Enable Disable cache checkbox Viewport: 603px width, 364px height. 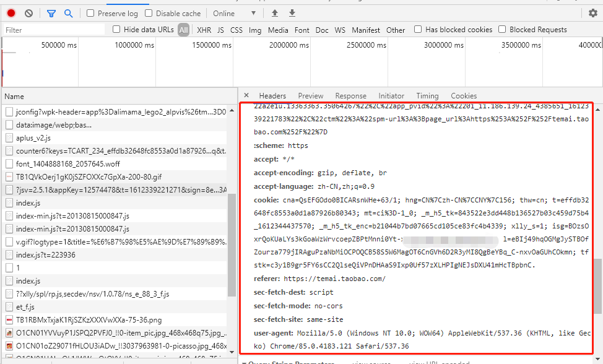[149, 13]
